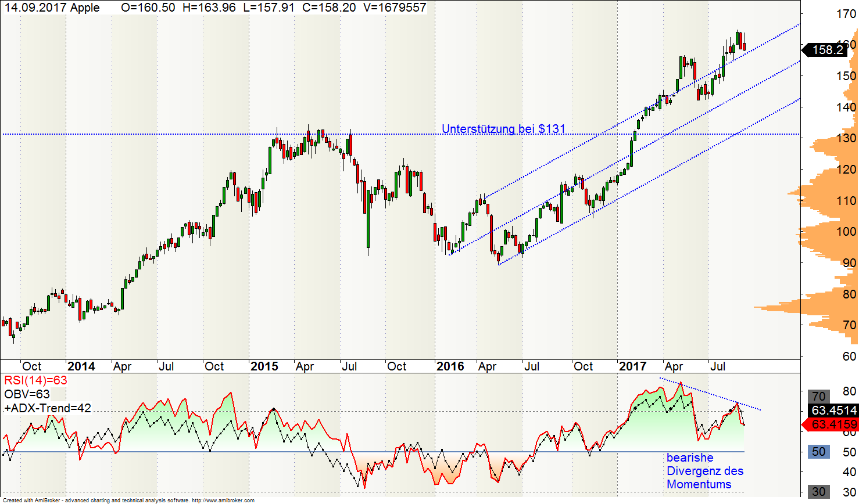
Task: Click the 'Unterstützung bei $131' annotation
Action: [x=503, y=128]
